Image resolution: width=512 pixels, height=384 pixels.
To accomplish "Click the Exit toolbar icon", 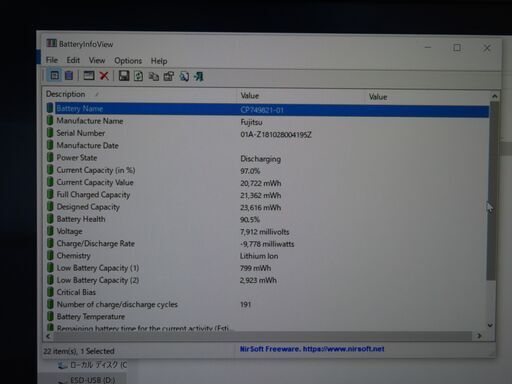I will tap(199, 77).
